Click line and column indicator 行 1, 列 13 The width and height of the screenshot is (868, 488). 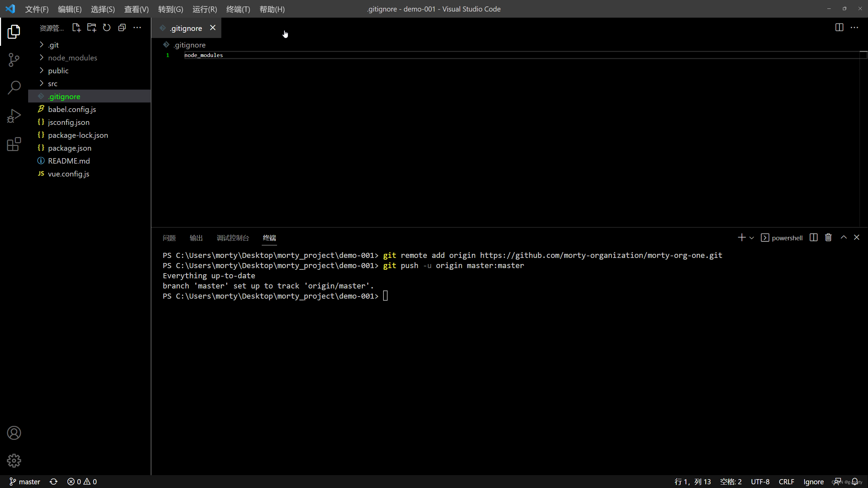693,482
